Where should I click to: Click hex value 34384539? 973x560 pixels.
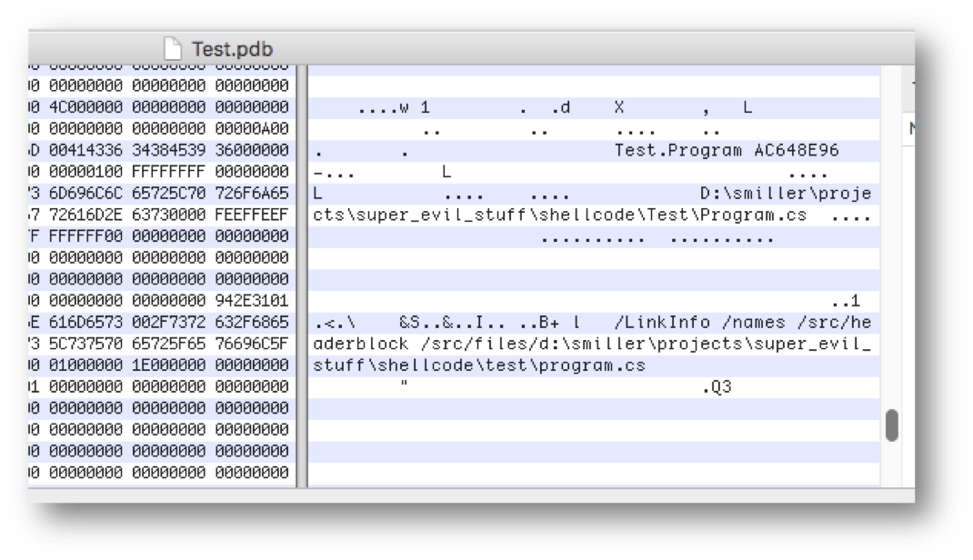169,150
